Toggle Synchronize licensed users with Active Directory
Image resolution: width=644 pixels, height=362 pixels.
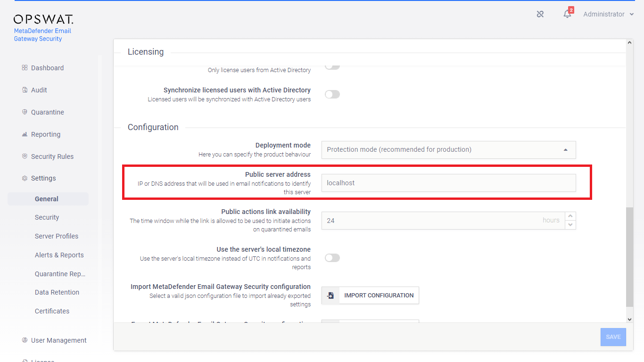[x=332, y=94]
